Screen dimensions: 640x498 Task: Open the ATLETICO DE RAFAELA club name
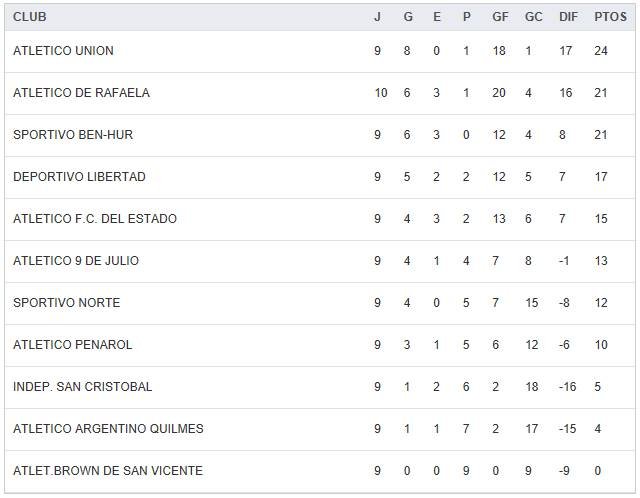coord(81,93)
